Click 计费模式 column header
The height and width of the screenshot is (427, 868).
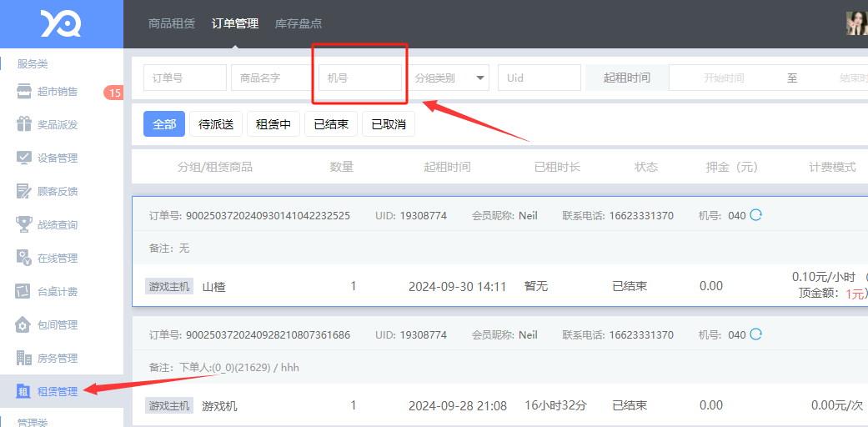tap(832, 167)
